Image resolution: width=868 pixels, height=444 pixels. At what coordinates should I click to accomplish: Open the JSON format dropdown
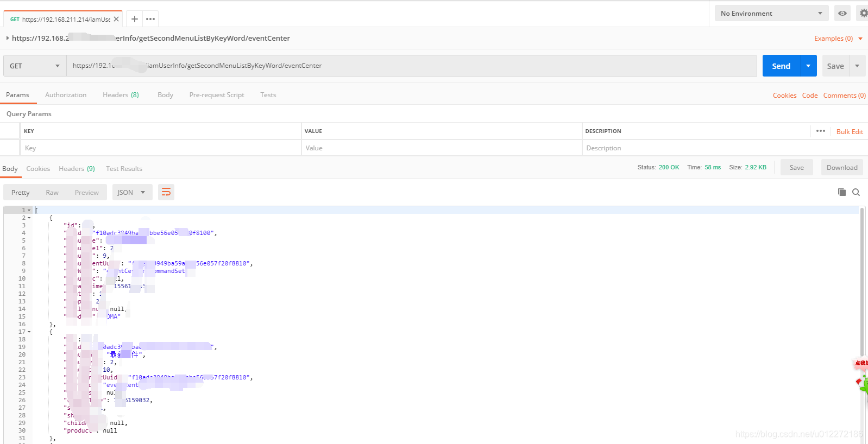click(132, 192)
